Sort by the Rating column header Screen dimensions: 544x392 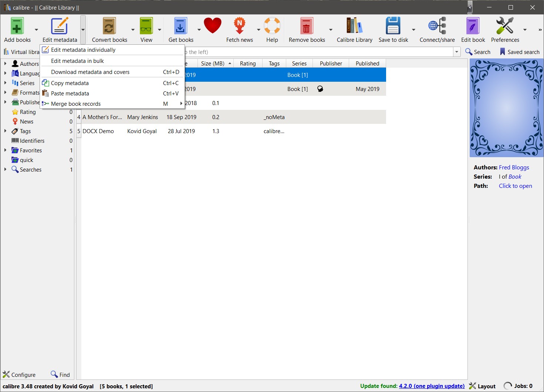[x=248, y=64]
